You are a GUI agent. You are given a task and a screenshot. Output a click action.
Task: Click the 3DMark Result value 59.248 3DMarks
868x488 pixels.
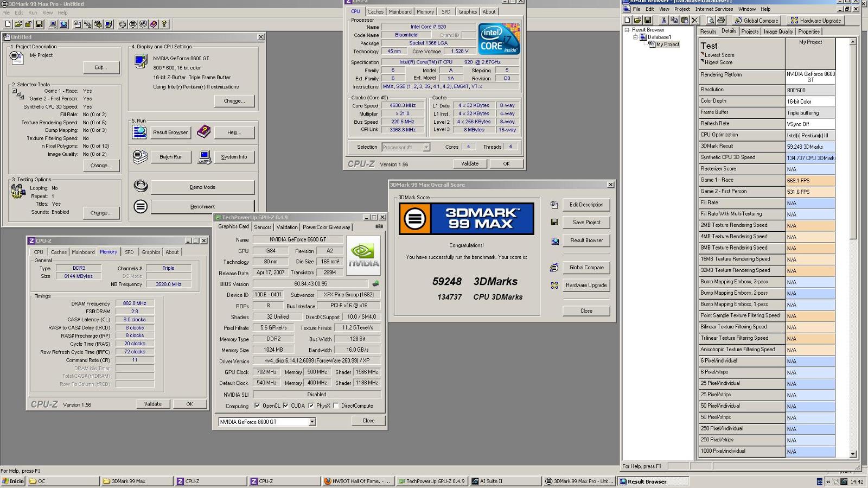[x=810, y=146]
